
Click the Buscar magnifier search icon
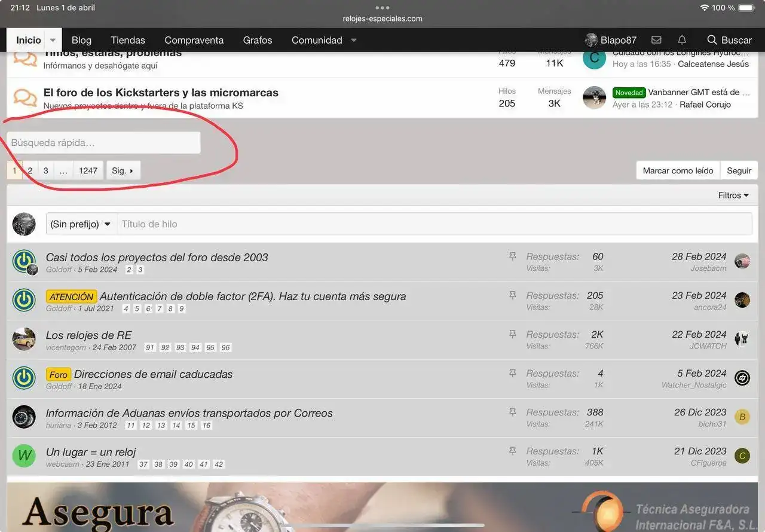coord(712,40)
